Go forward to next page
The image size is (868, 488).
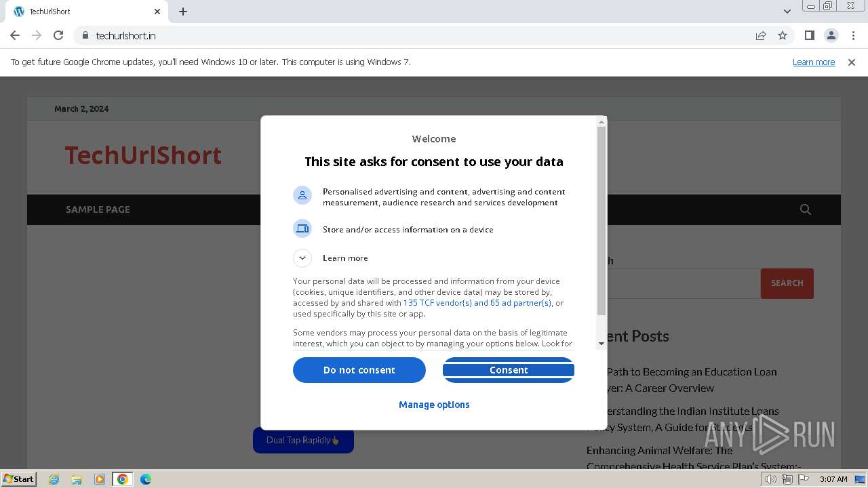point(37,35)
